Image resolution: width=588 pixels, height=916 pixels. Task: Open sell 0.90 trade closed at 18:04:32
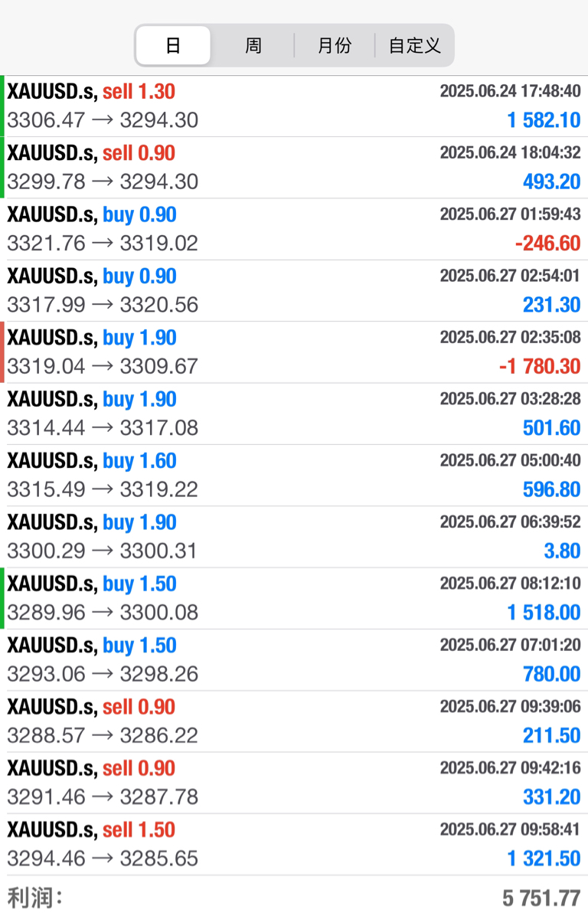[x=294, y=168]
